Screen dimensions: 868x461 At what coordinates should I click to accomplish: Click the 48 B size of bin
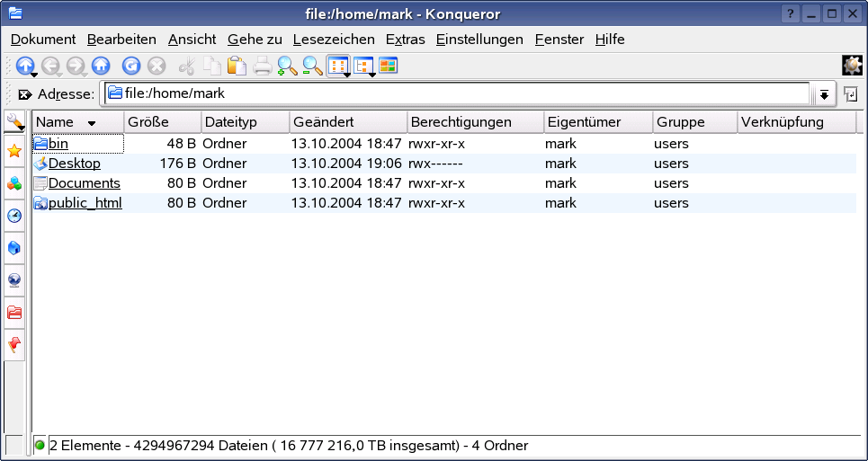pos(182,144)
